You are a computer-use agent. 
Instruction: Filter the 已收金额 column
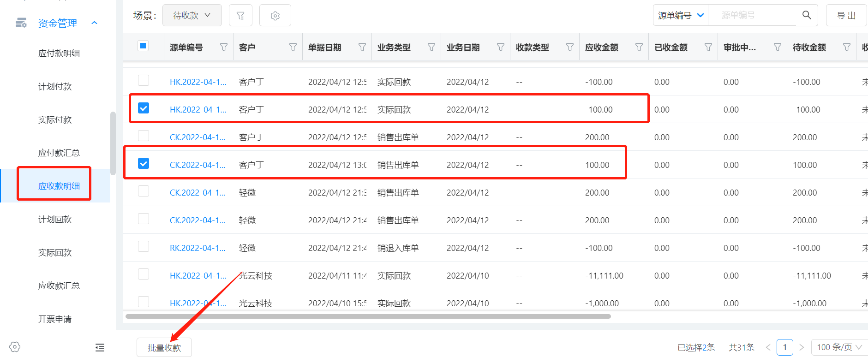click(708, 47)
